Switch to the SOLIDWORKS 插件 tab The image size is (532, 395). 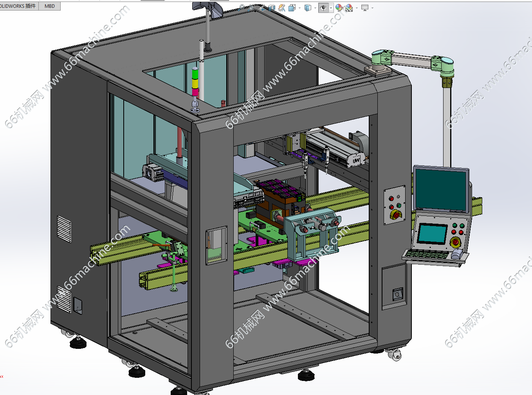tap(18, 6)
